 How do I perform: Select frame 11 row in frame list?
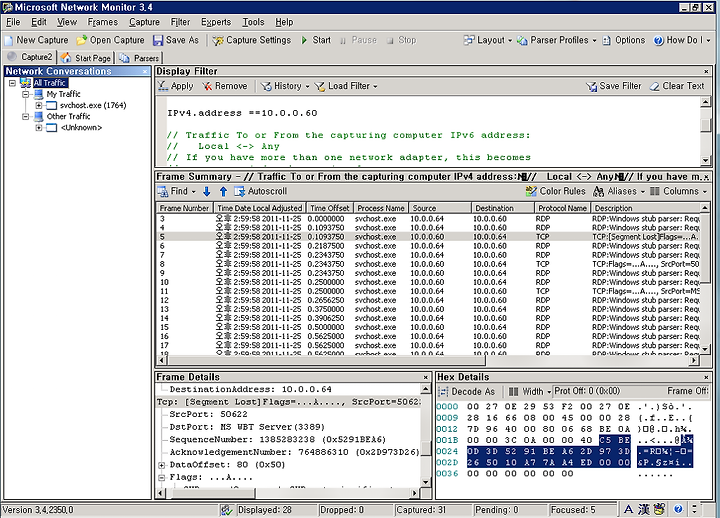pyautogui.click(x=428, y=291)
